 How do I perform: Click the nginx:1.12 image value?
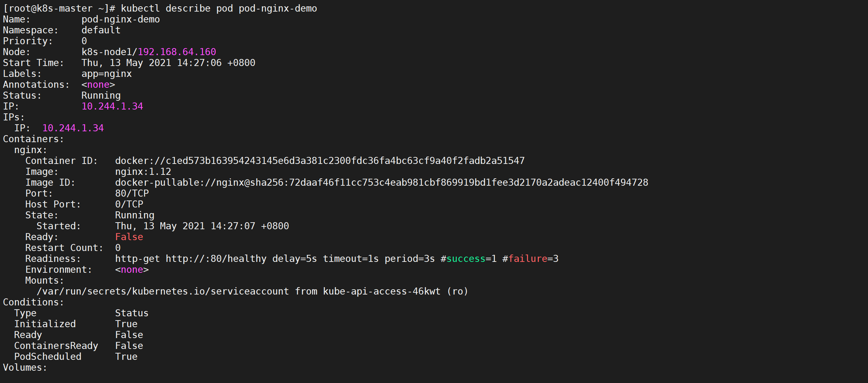point(143,172)
